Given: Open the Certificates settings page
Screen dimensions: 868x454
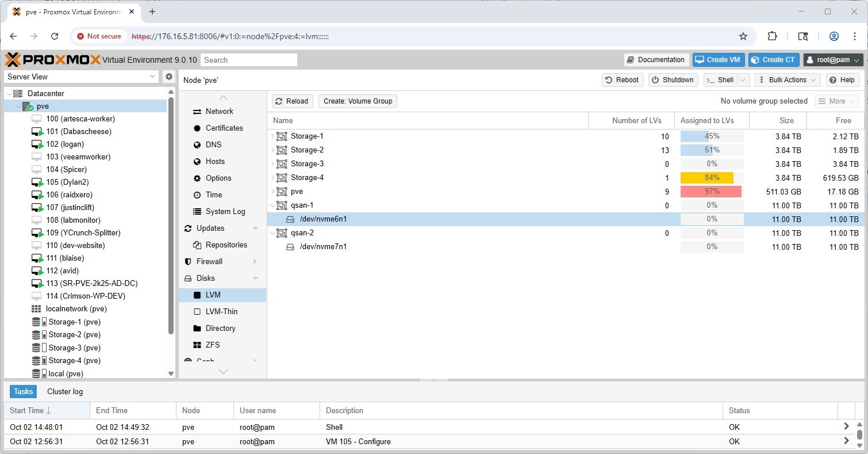Looking at the screenshot, I should pyautogui.click(x=224, y=128).
